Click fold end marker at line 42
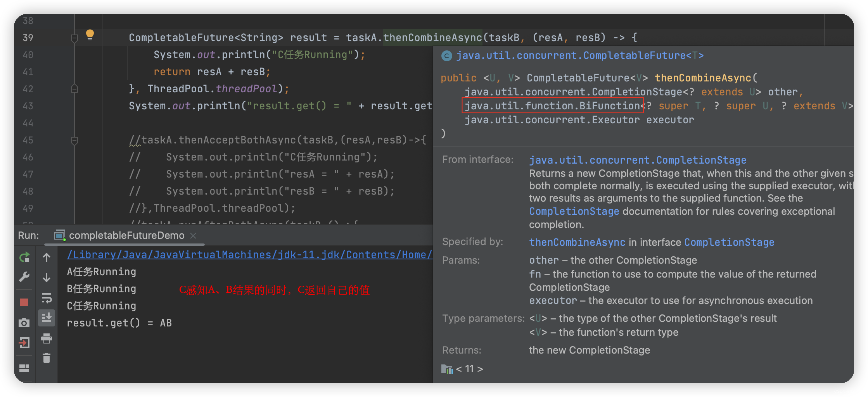This screenshot has height=397, width=868. pyautogui.click(x=74, y=89)
